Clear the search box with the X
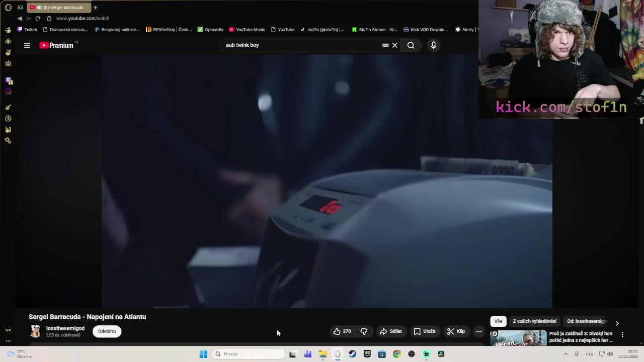Image resolution: width=644 pixels, height=362 pixels. (x=395, y=45)
